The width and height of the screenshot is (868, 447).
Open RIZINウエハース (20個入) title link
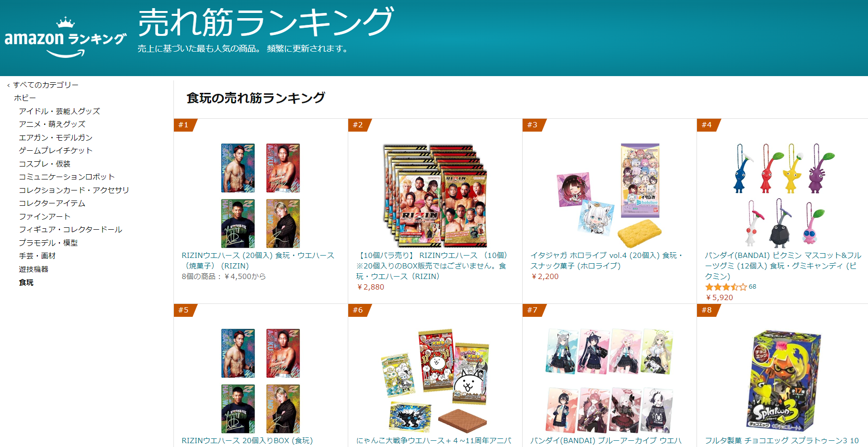pyautogui.click(x=258, y=261)
